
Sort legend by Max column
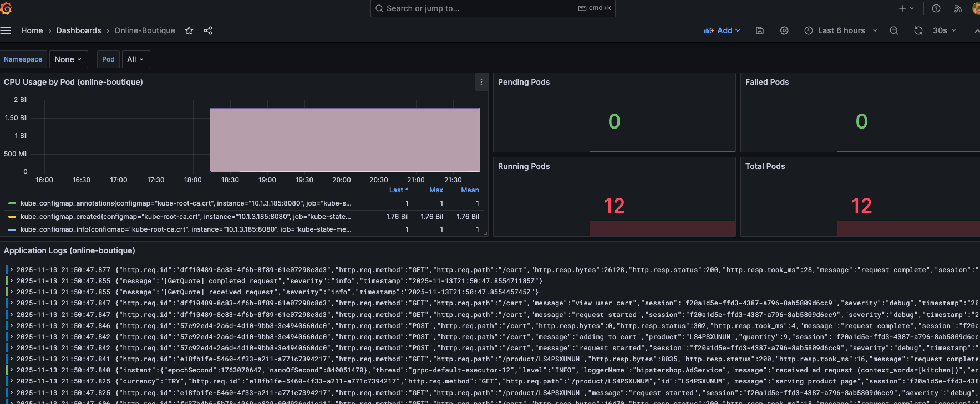[436, 190]
